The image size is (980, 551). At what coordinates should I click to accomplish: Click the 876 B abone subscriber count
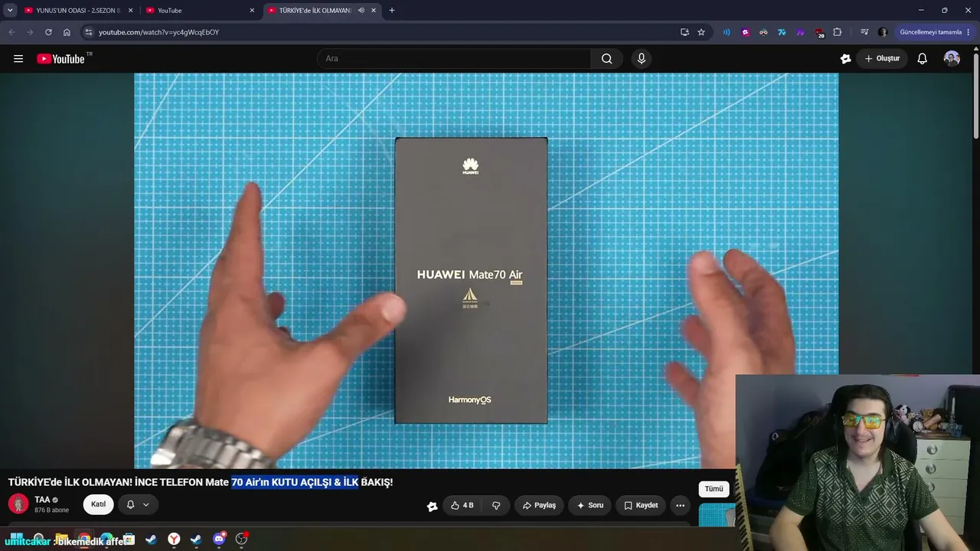[51, 510]
